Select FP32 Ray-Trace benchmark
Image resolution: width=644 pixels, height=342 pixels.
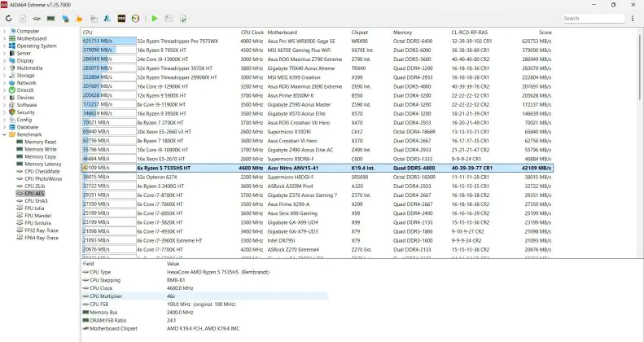click(x=41, y=230)
